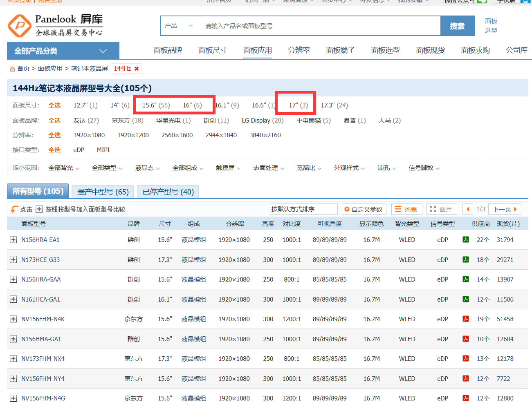This screenshot has width=532, height=407.
Task: Open the PDF datasheet icon for NV156FHM-NY4
Action: [466, 378]
